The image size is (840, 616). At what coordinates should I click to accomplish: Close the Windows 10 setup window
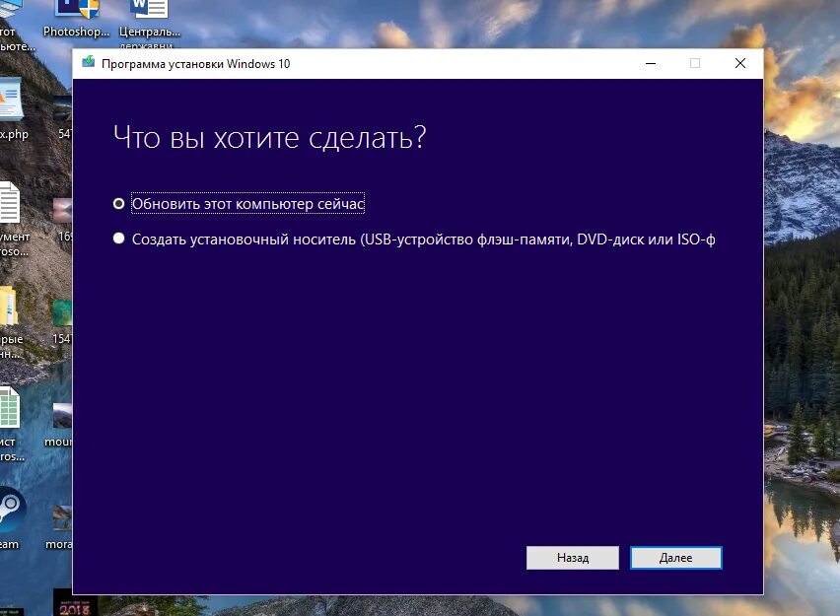(739, 63)
